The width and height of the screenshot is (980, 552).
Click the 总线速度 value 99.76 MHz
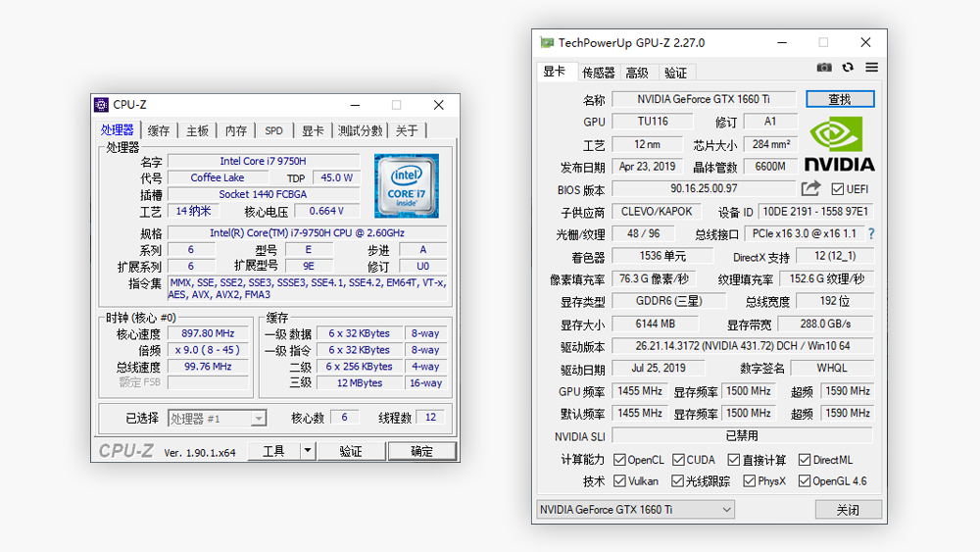coord(208,367)
